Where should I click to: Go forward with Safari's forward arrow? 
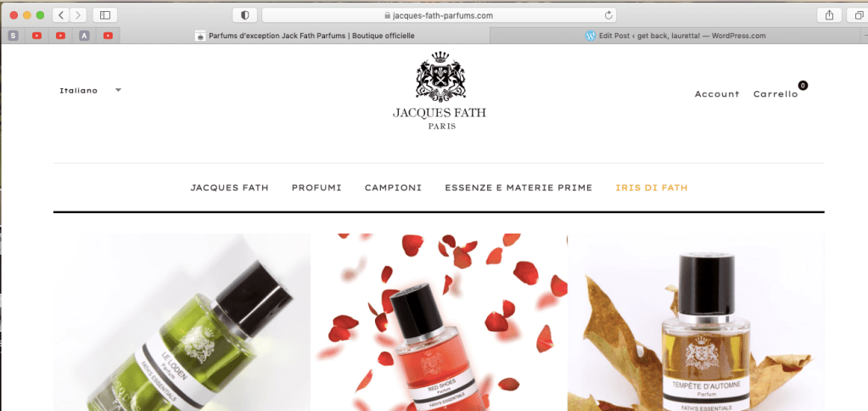pos(79,15)
